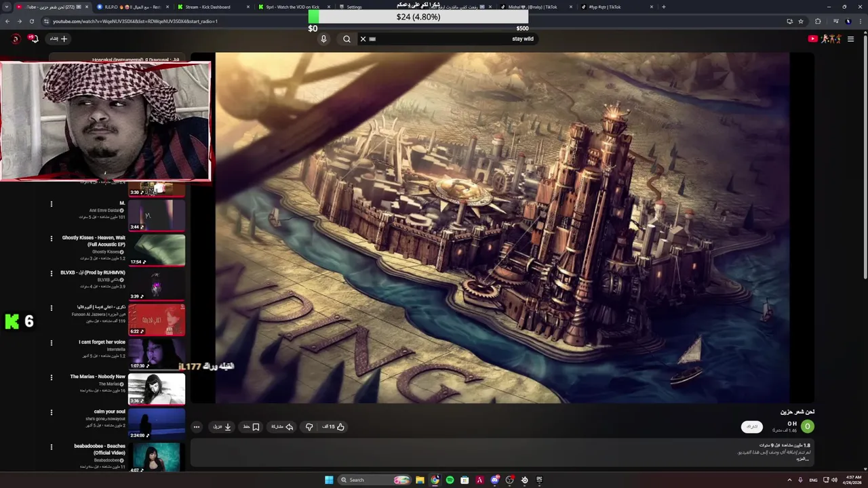Image resolution: width=868 pixels, height=488 pixels.
Task: Click the Create plus button
Action: (x=59, y=39)
